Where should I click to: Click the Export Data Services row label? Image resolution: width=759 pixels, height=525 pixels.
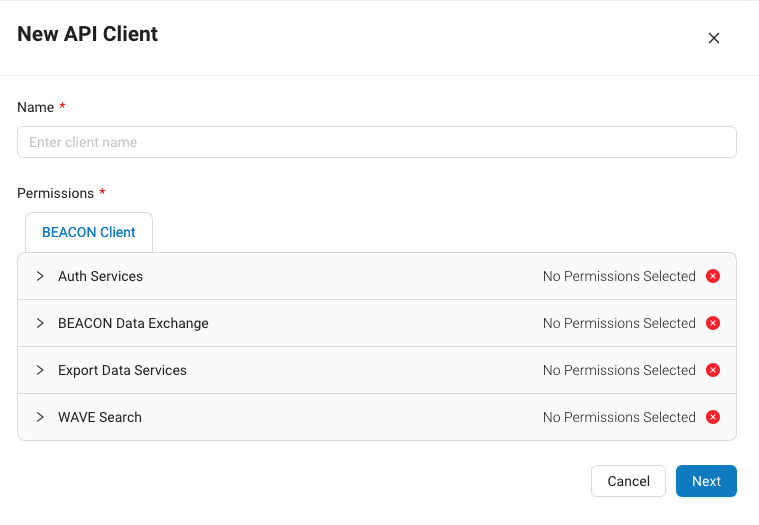click(x=122, y=370)
